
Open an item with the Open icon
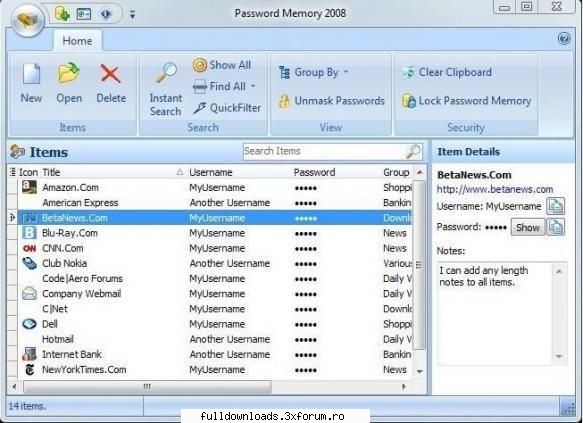pyautogui.click(x=69, y=84)
